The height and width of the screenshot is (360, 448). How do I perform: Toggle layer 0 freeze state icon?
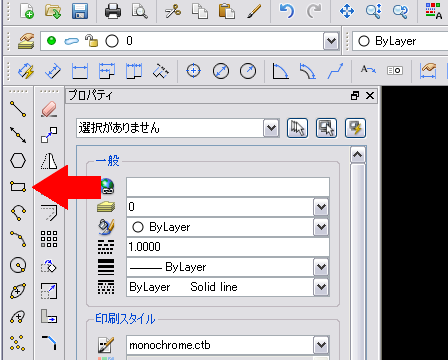72,41
